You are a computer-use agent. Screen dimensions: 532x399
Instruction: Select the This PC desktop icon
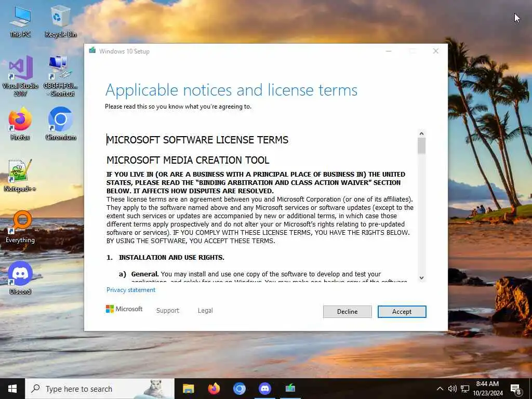20,21
